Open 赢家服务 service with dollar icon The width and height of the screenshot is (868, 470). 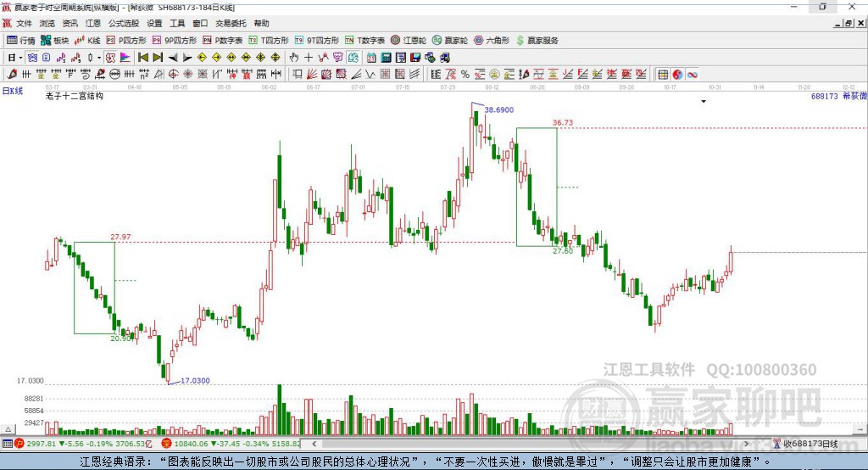click(537, 41)
